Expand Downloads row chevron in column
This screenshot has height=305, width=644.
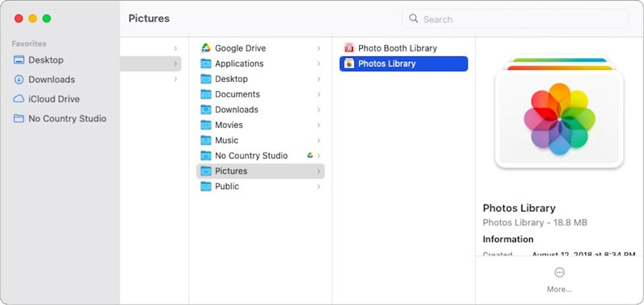[x=319, y=109]
